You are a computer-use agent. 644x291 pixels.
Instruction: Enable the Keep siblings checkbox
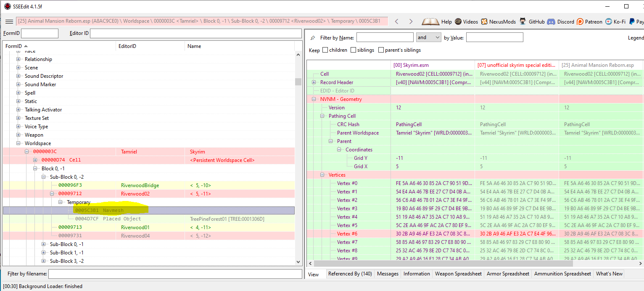click(353, 50)
